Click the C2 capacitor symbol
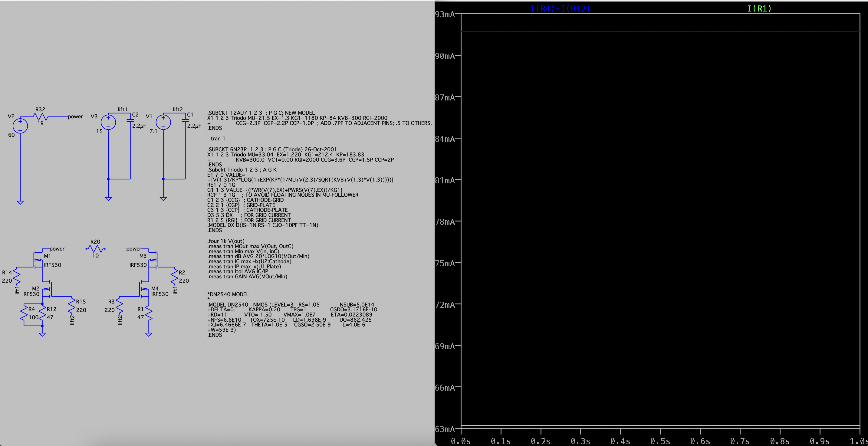868x446 pixels. click(130, 120)
